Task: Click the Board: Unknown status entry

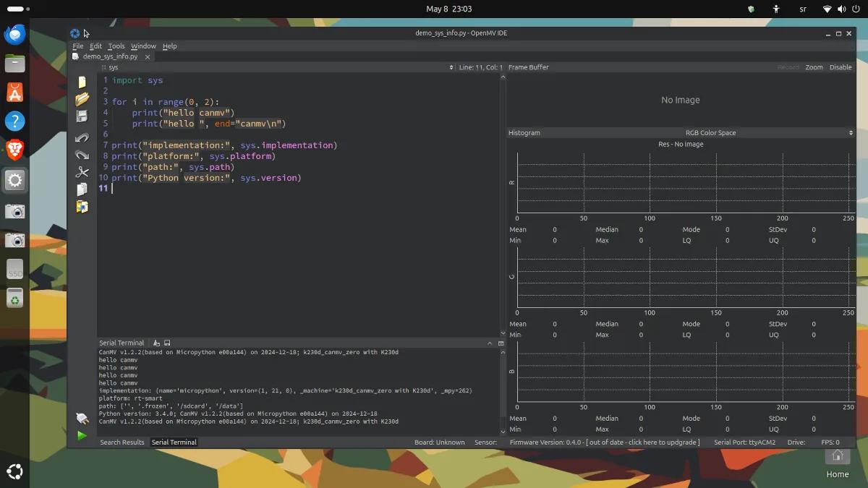Action: (440, 442)
